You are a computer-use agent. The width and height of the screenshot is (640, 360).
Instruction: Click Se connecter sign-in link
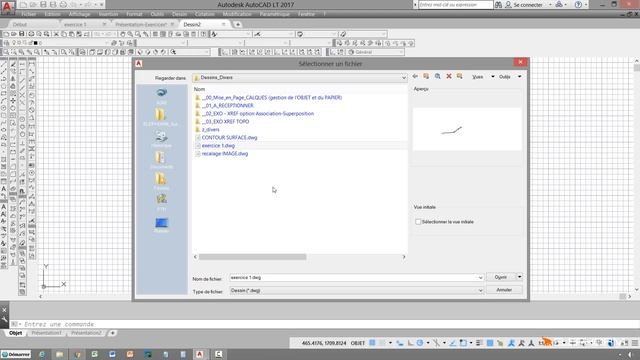coord(528,5)
